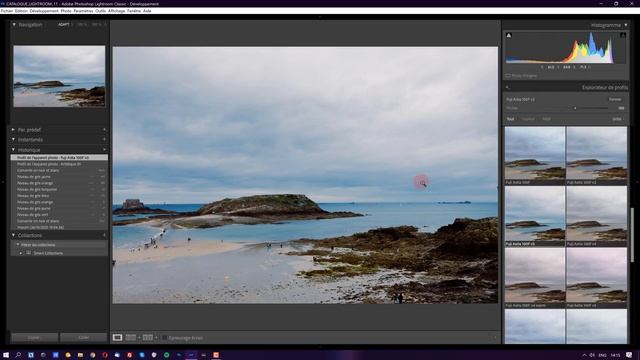Collapse the Historique panel
This screenshot has width=640, height=360.
tap(13, 150)
